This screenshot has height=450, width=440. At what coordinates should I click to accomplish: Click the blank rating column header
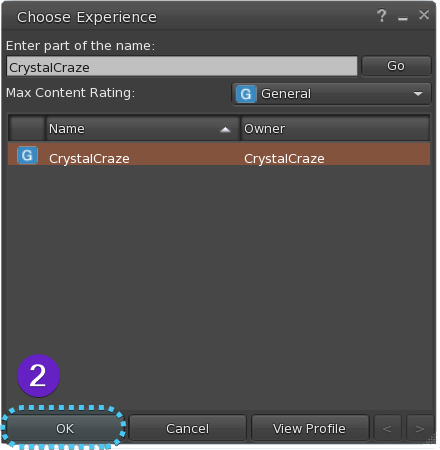click(x=27, y=129)
